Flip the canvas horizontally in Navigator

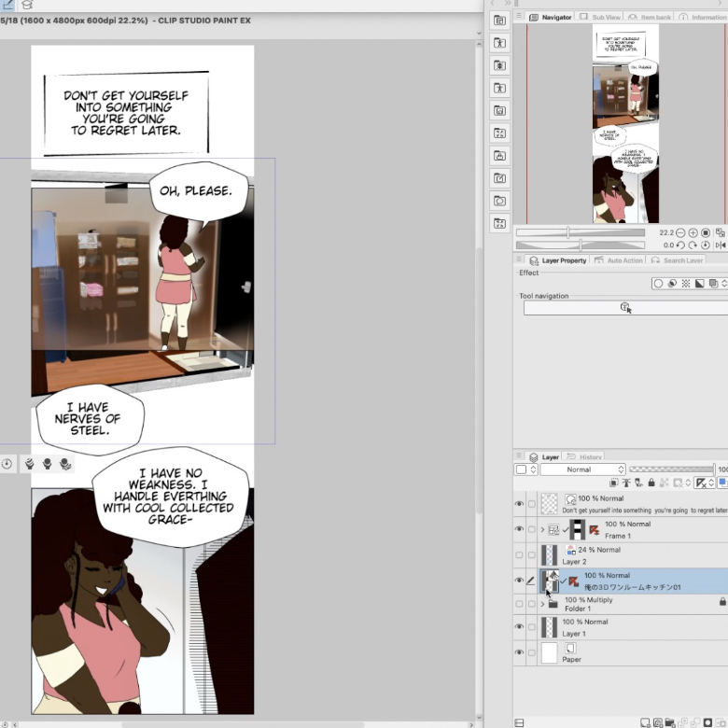click(721, 245)
